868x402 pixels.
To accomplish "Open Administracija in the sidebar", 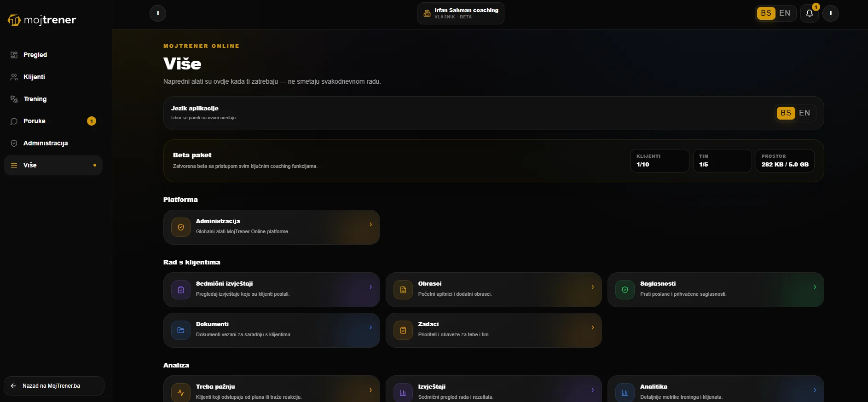I will click(x=53, y=143).
